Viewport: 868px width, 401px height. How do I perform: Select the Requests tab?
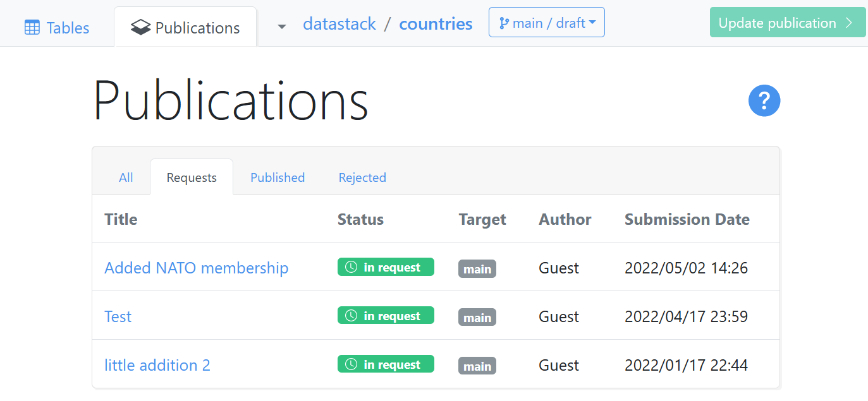(x=192, y=177)
